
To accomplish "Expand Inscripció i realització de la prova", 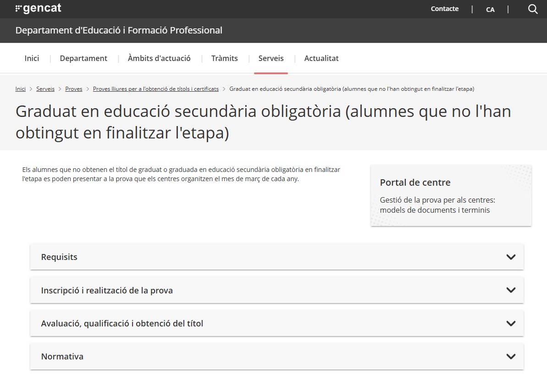I will pos(107,290).
